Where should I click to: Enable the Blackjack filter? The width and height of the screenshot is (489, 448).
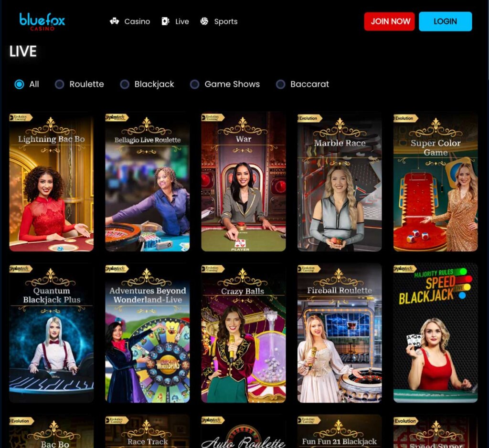pos(125,84)
